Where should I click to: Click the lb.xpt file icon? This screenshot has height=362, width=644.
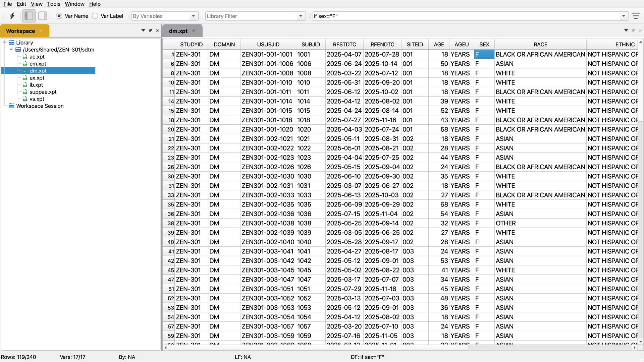tap(25, 85)
